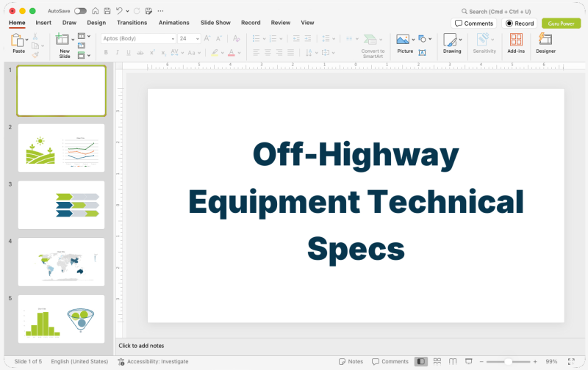588x370 pixels.
Task: Switch to the Design tab
Action: click(96, 23)
